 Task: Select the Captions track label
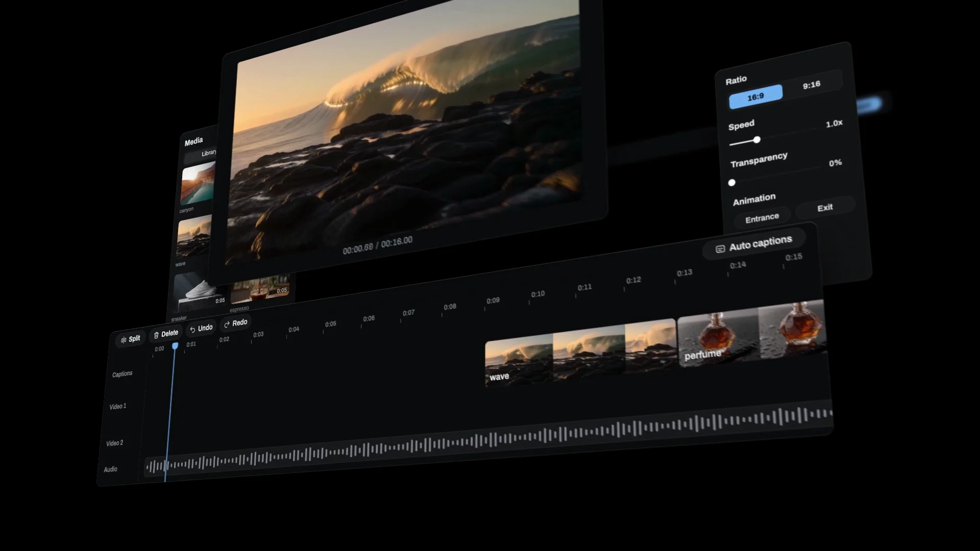click(122, 374)
